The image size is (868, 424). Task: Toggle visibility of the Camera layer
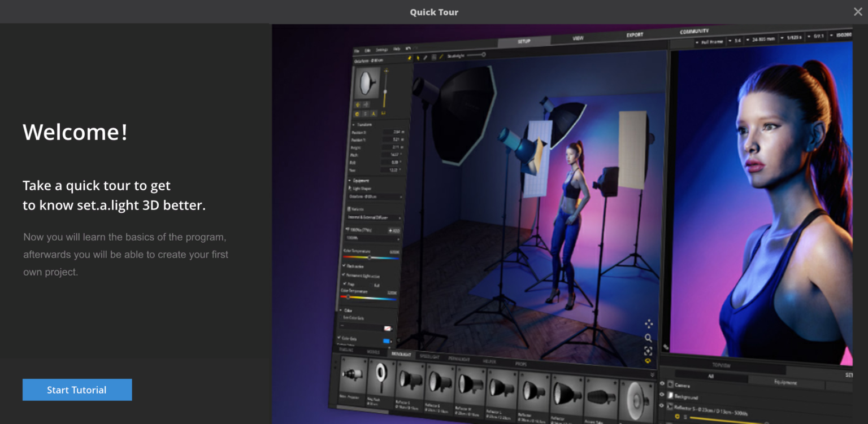(662, 383)
